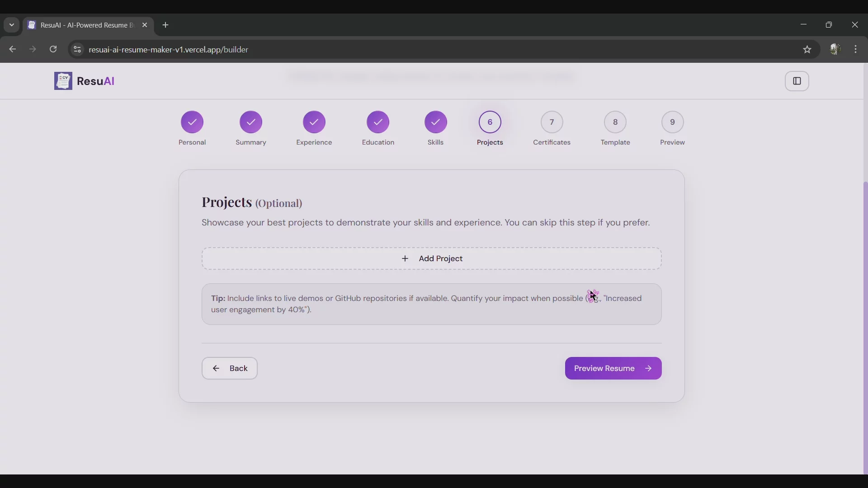Open the tab search dropdown
Screen dimensions: 868x488
point(11,25)
